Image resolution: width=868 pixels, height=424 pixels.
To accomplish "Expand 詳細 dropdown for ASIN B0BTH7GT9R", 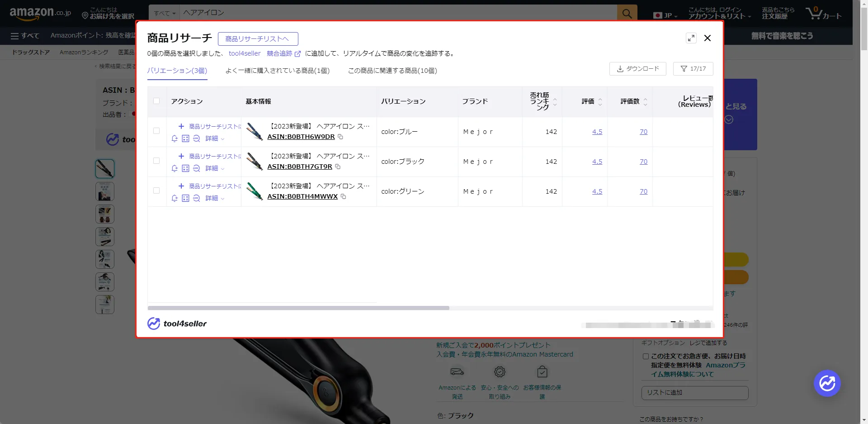I will 215,168.
